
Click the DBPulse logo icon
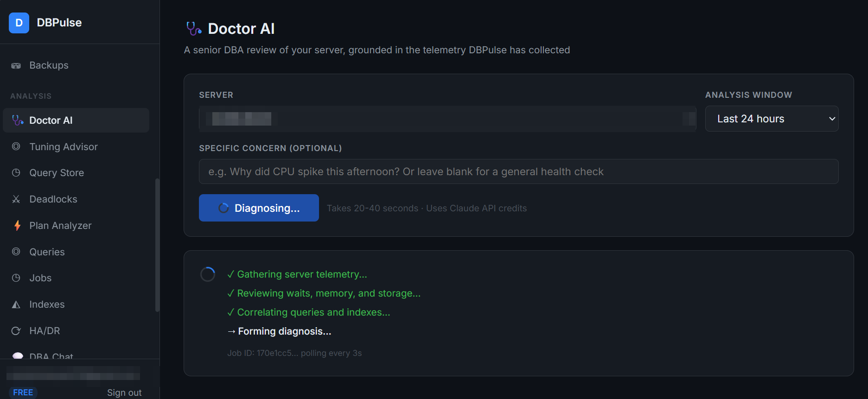(19, 23)
